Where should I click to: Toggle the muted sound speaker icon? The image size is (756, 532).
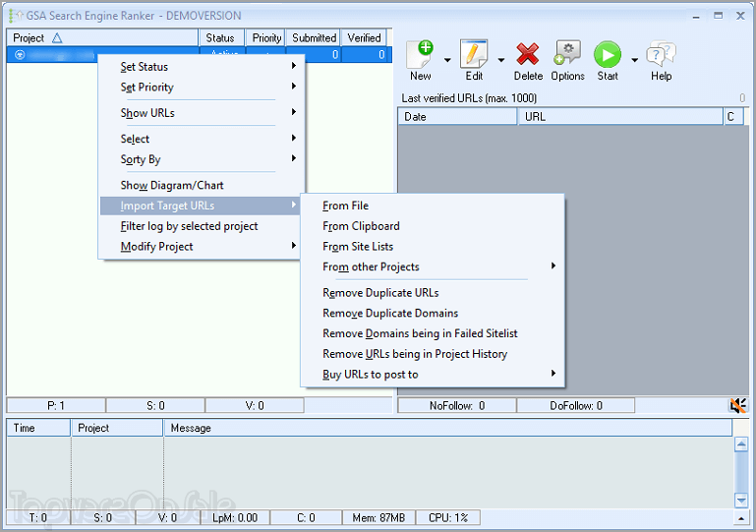point(737,405)
